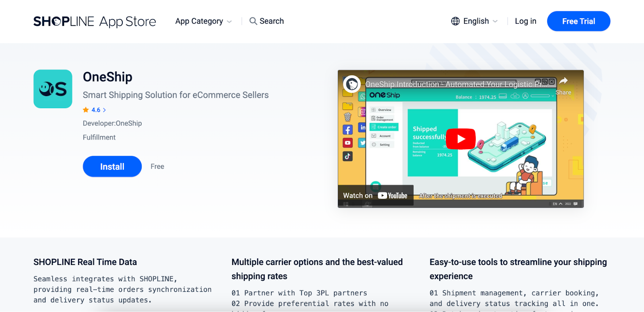
Task: Share the video using the arrow icon
Action: [x=563, y=81]
